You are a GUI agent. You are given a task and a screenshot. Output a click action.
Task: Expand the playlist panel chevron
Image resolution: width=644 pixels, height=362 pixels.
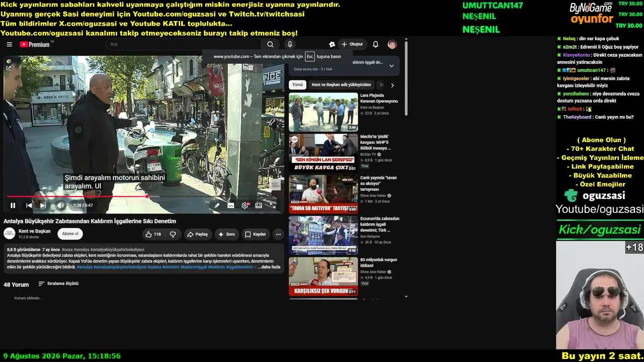[x=391, y=66]
